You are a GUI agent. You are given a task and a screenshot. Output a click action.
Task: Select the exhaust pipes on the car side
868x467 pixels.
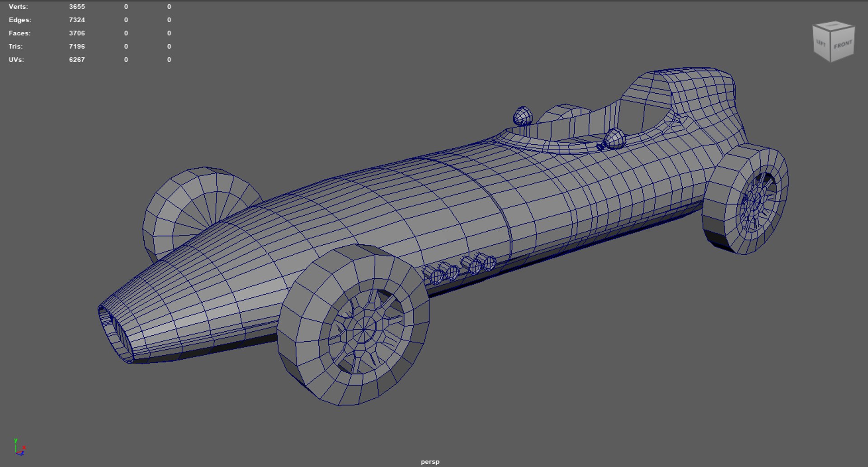(x=459, y=268)
